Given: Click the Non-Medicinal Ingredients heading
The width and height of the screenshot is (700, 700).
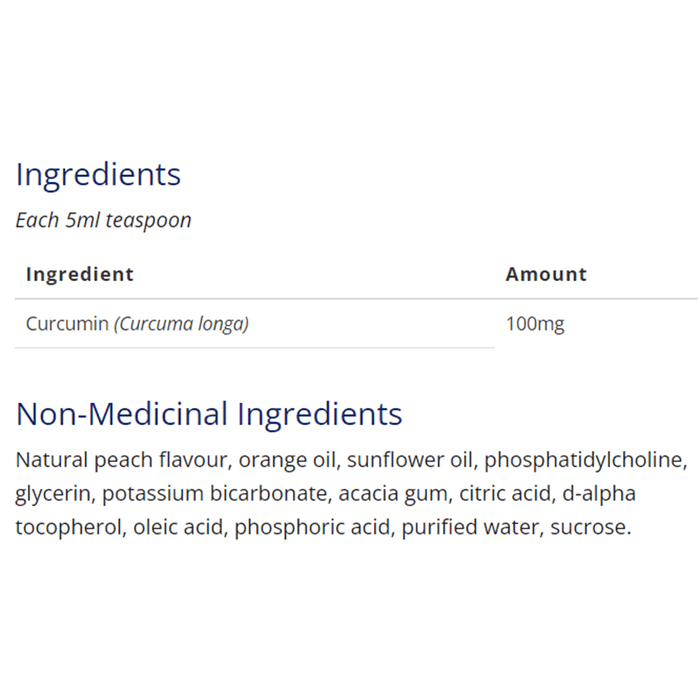Looking at the screenshot, I should [x=209, y=414].
